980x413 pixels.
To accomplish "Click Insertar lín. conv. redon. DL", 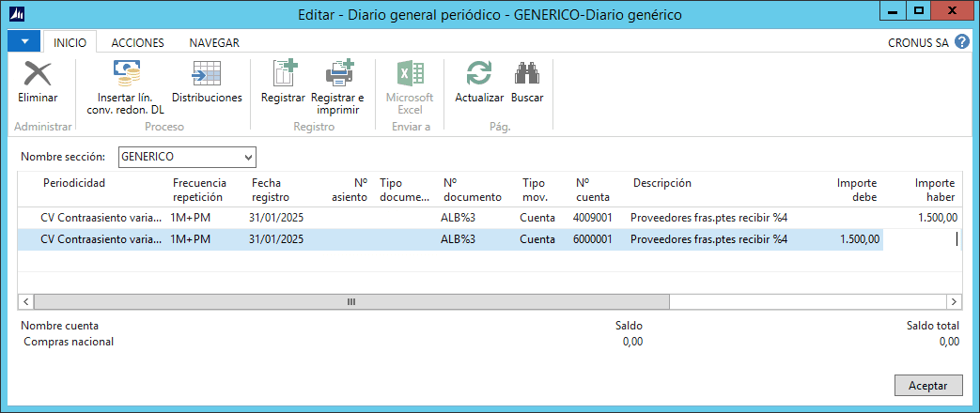I will click(x=125, y=87).
